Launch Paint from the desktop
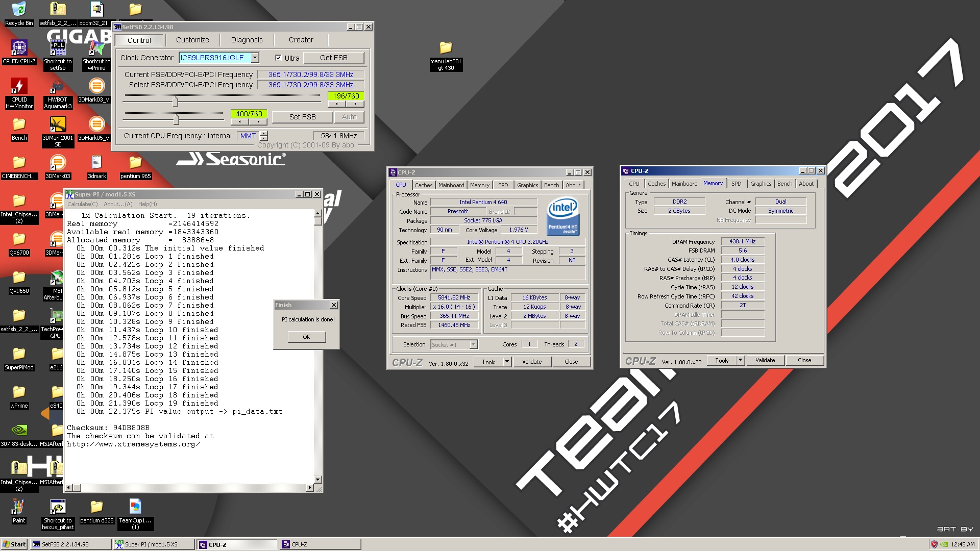The width and height of the screenshot is (980, 551). click(x=19, y=511)
